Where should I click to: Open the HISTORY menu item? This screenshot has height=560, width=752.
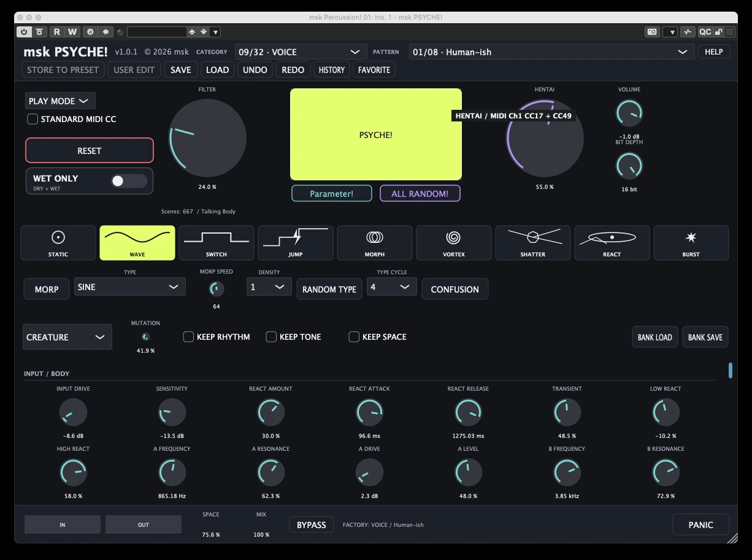click(x=332, y=70)
